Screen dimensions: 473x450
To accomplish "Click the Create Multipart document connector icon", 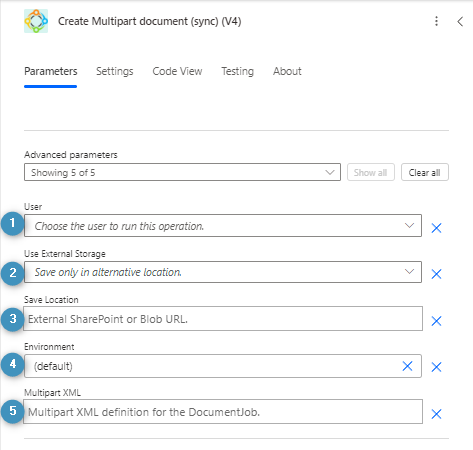I will (x=36, y=21).
